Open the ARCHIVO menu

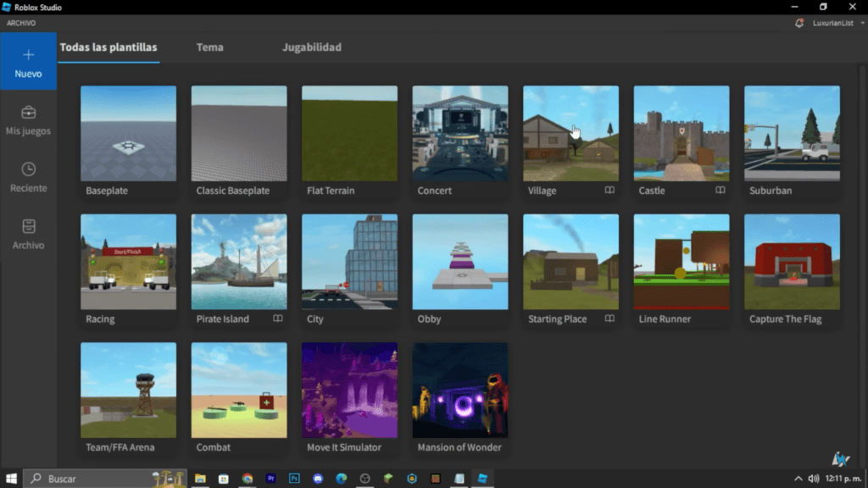point(21,23)
